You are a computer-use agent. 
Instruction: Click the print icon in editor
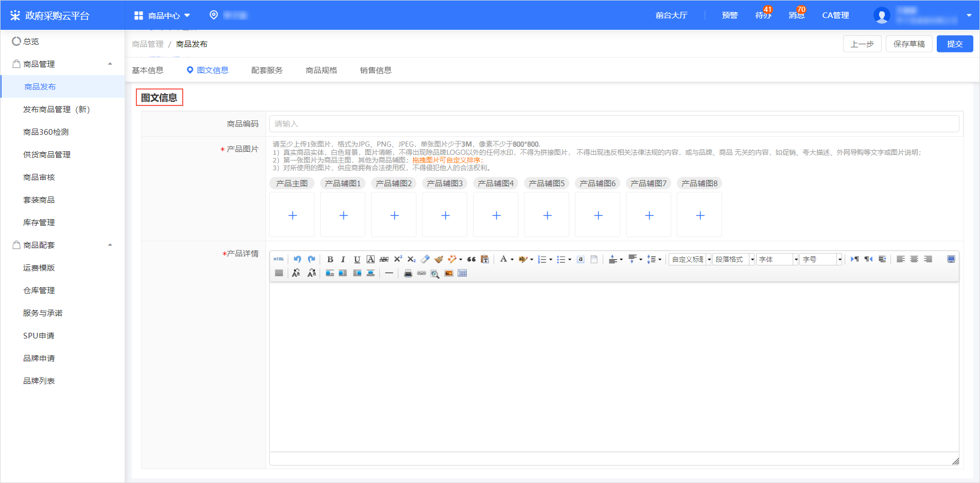408,273
